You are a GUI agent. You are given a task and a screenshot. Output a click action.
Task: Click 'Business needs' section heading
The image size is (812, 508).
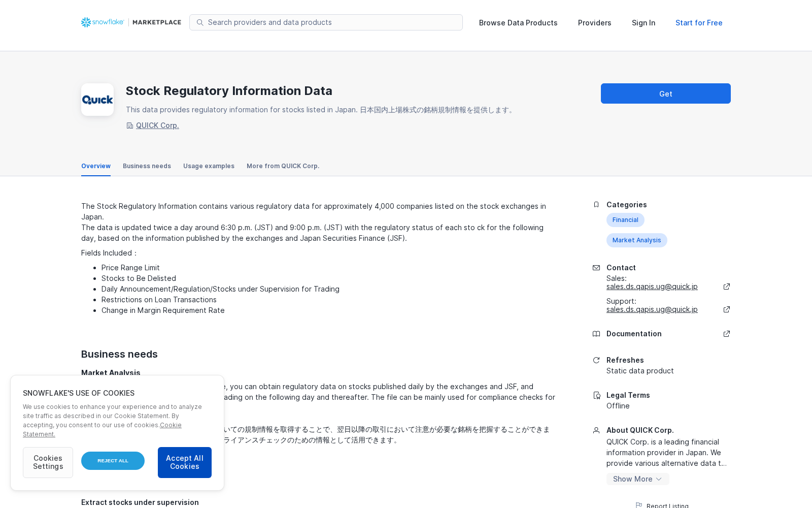pyautogui.click(x=119, y=354)
